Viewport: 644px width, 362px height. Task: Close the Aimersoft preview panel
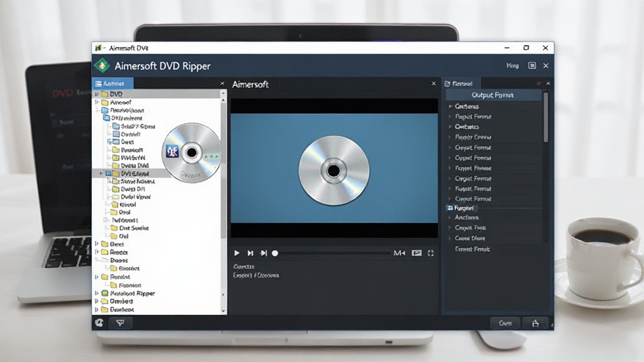coord(433,84)
